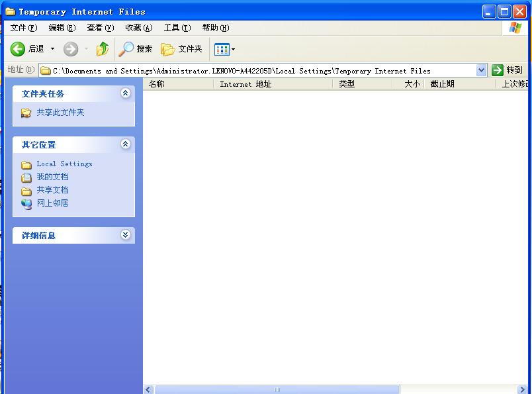Open the 帮助(H) menu
This screenshot has height=394, width=532.
pos(216,28)
